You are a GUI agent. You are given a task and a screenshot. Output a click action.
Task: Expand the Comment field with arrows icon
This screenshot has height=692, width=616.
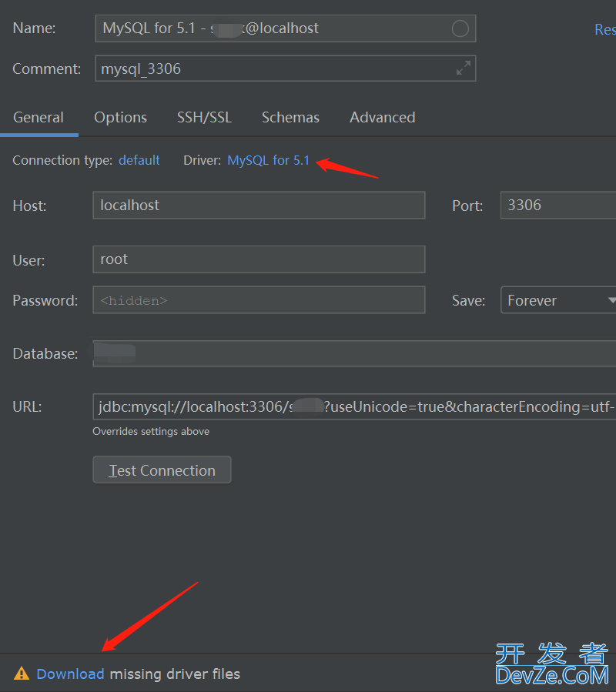click(x=464, y=68)
